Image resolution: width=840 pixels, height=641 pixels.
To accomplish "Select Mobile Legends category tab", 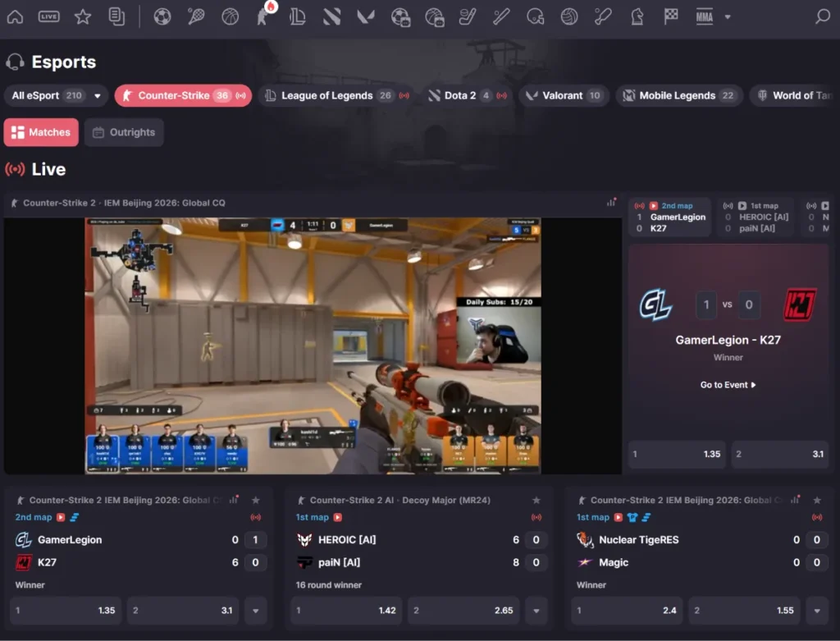I will tap(678, 95).
